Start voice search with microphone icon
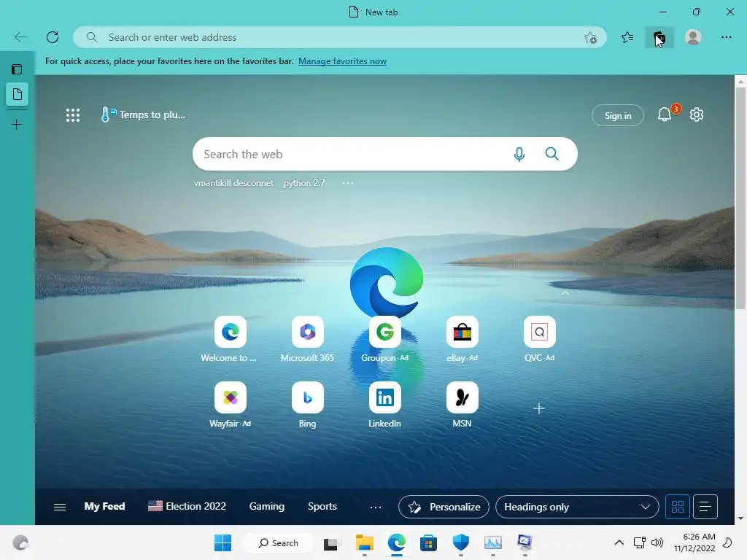Image resolution: width=747 pixels, height=560 pixels. [x=519, y=154]
